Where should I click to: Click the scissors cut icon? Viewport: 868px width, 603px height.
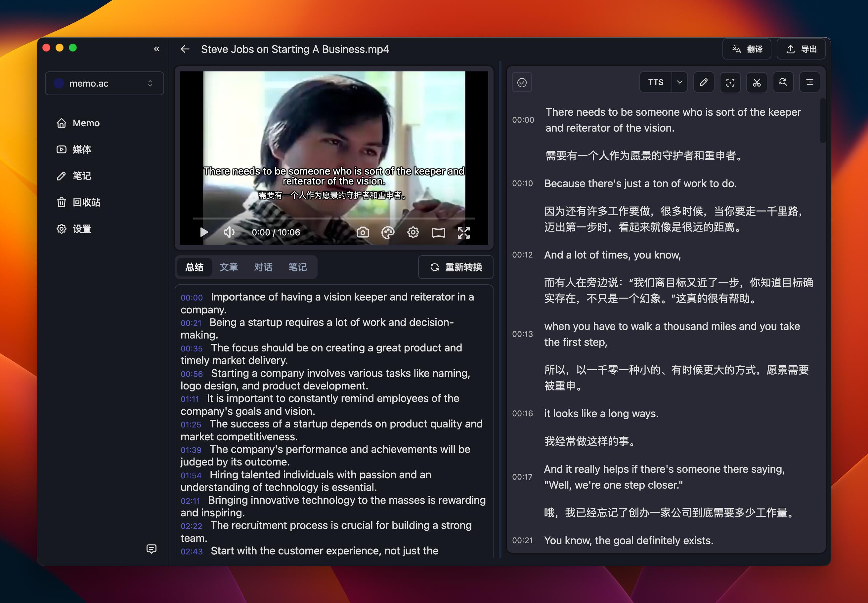(757, 82)
